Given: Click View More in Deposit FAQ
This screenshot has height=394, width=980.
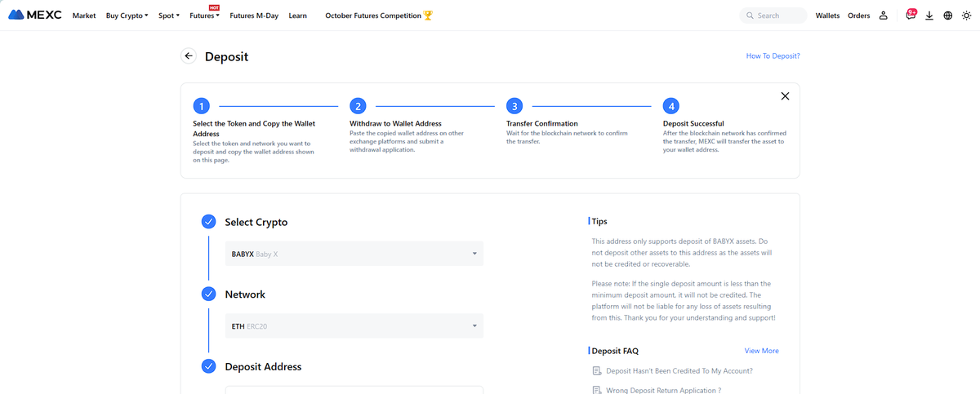Looking at the screenshot, I should pyautogui.click(x=762, y=351).
